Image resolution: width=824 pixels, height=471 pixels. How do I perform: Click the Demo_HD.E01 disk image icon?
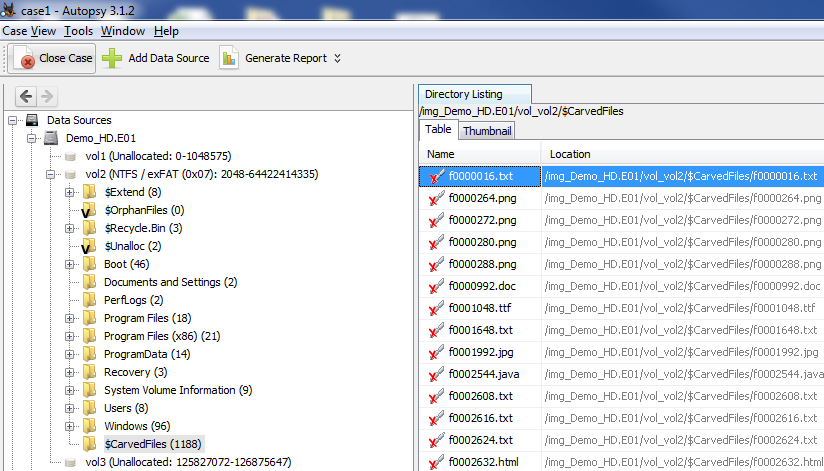click(52, 138)
